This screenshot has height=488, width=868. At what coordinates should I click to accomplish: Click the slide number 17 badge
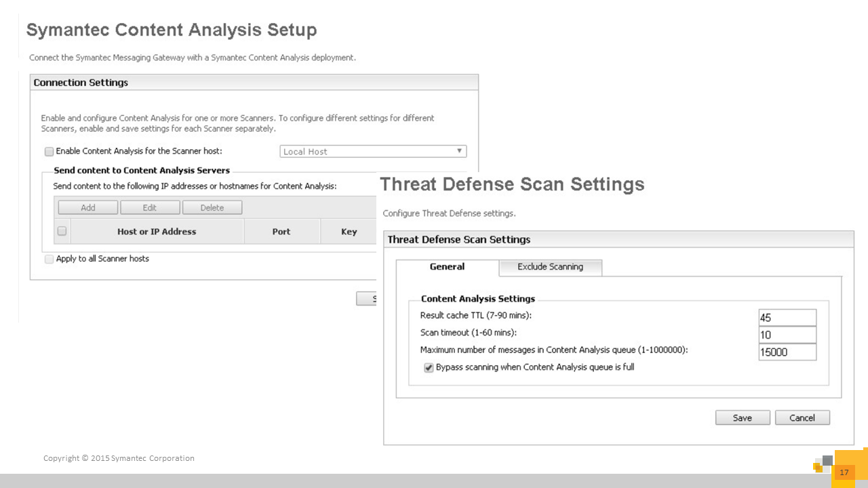[x=844, y=472]
